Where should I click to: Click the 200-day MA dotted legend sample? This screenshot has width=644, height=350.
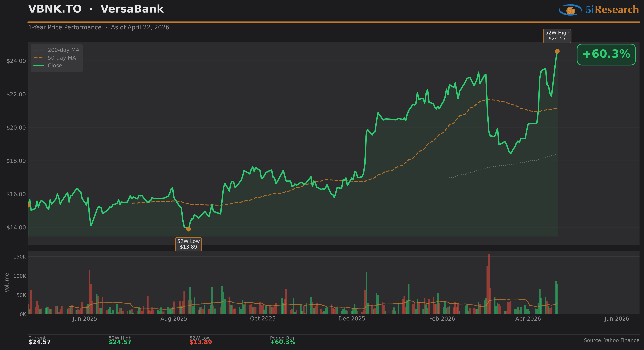point(39,50)
